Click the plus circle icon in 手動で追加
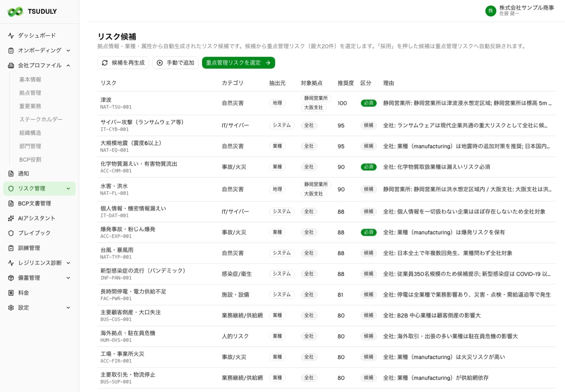 tap(160, 63)
